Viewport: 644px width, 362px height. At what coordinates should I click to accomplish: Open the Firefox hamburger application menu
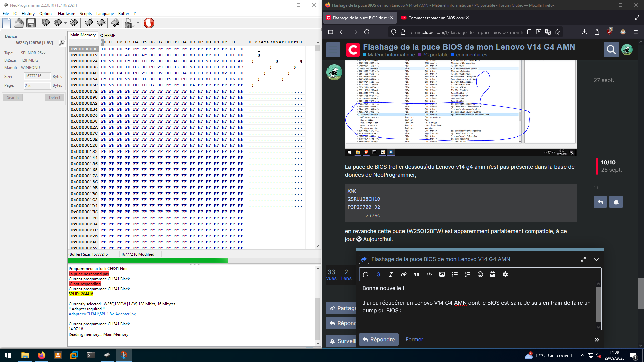click(x=636, y=32)
